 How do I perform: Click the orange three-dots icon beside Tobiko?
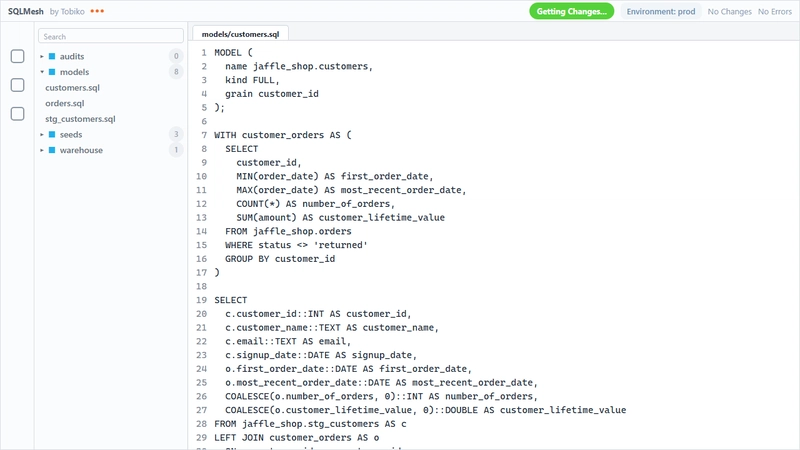[x=97, y=11]
